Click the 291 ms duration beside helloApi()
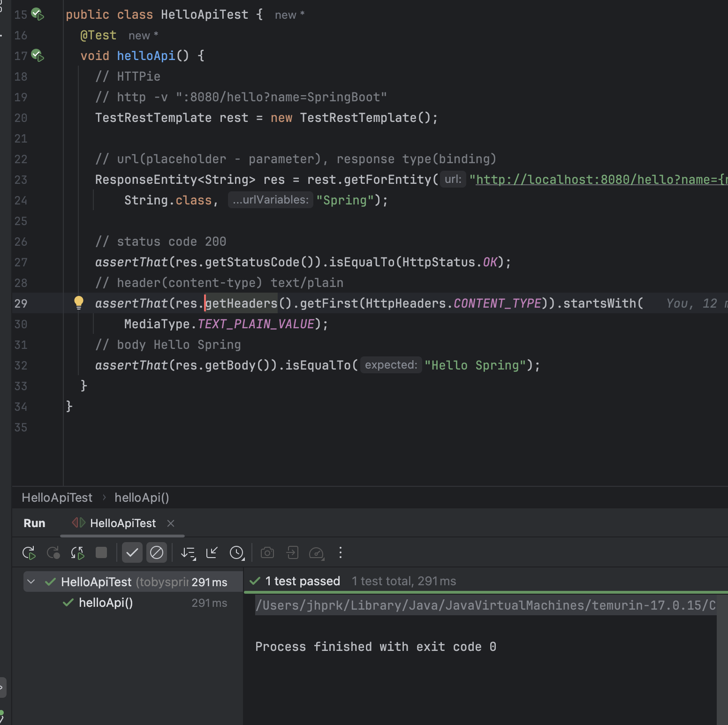This screenshot has height=725, width=728. click(x=209, y=603)
